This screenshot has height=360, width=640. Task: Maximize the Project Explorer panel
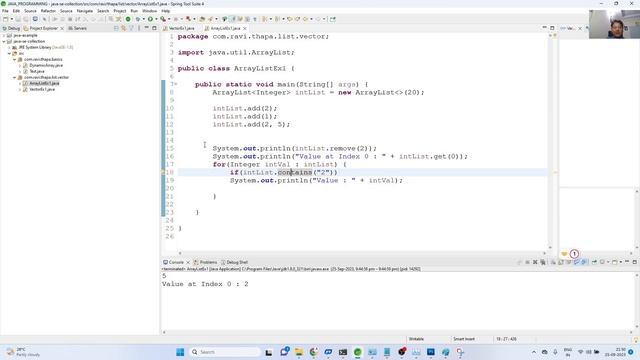coord(154,28)
